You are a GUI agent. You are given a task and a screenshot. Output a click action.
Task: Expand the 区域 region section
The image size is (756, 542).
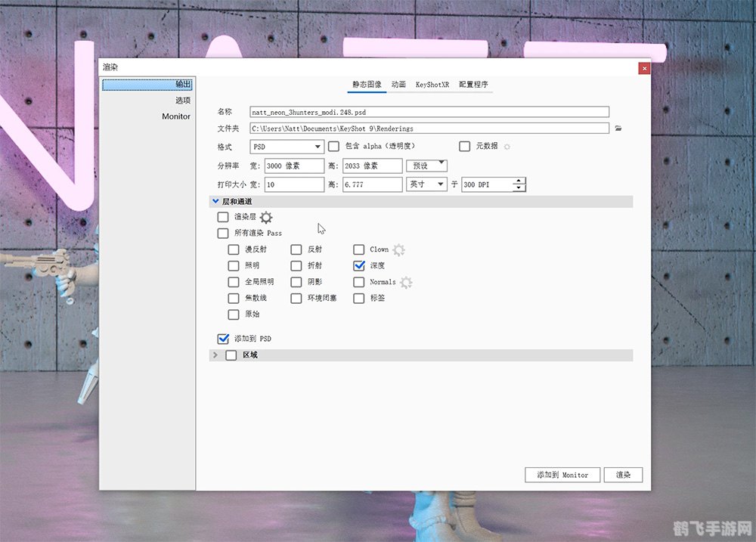pyautogui.click(x=215, y=355)
